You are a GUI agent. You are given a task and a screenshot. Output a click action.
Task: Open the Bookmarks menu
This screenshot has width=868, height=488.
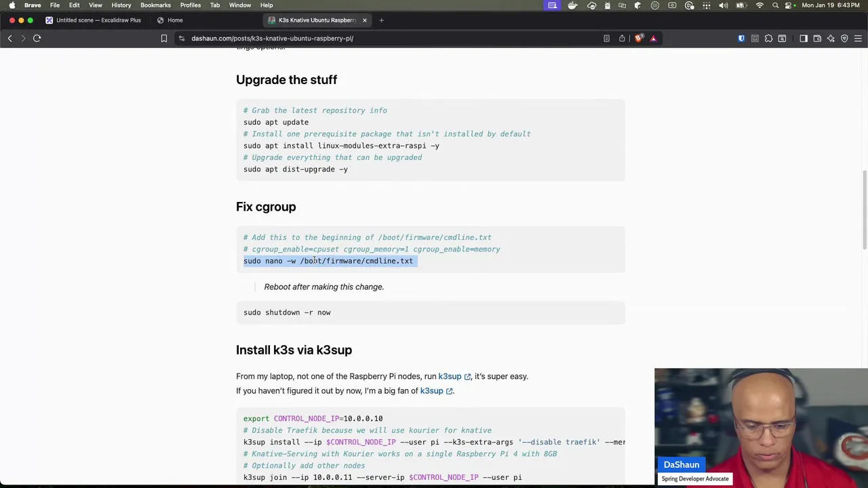155,5
